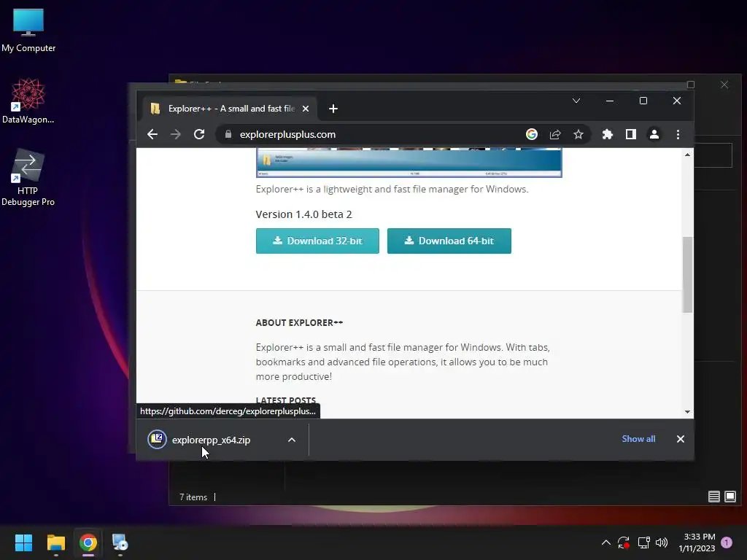Open the Chrome profile avatar

654,135
